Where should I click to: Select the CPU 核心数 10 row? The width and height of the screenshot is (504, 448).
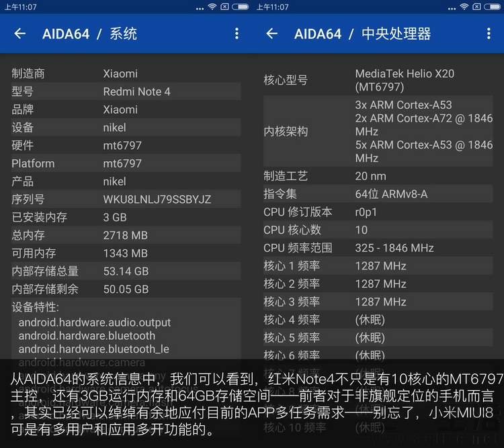point(378,230)
